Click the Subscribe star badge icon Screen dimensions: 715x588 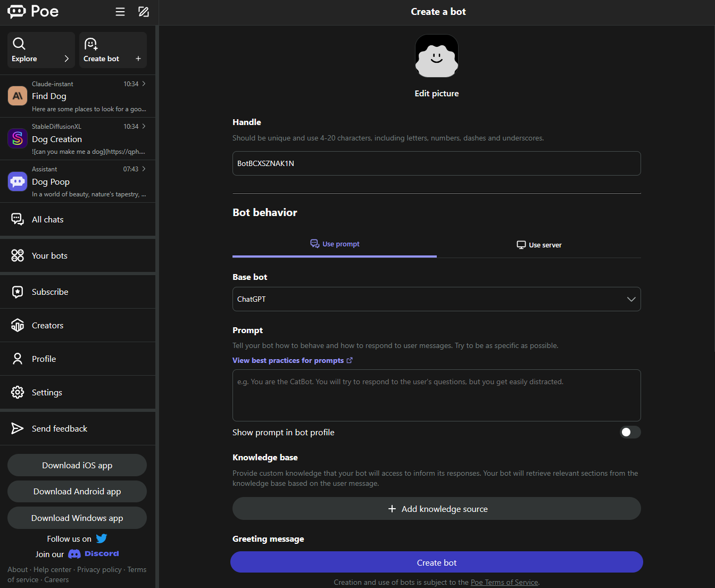(x=18, y=292)
